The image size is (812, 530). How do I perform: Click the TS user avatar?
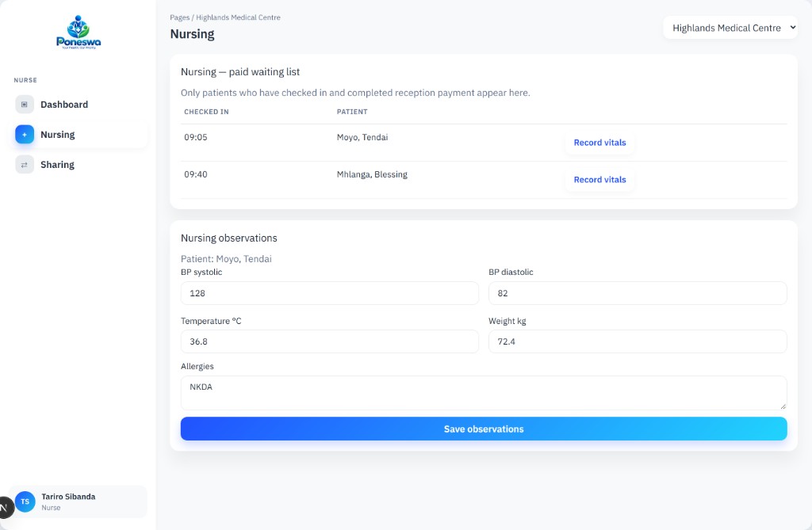(25, 501)
